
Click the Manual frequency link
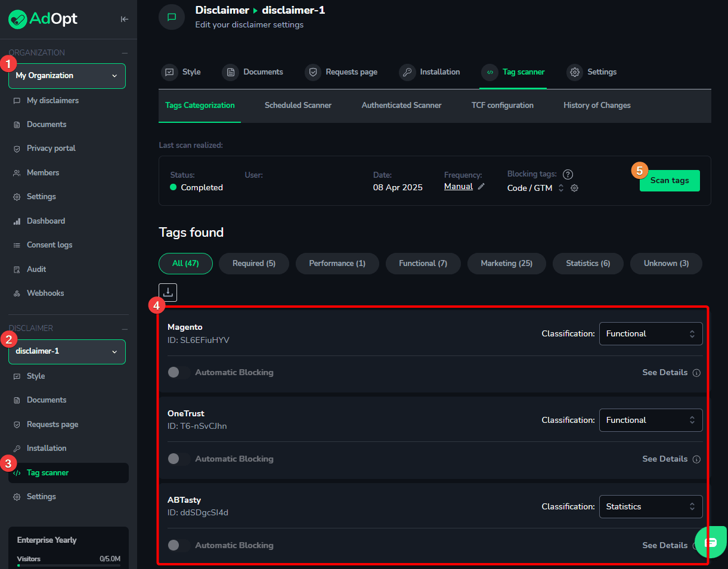point(459,187)
